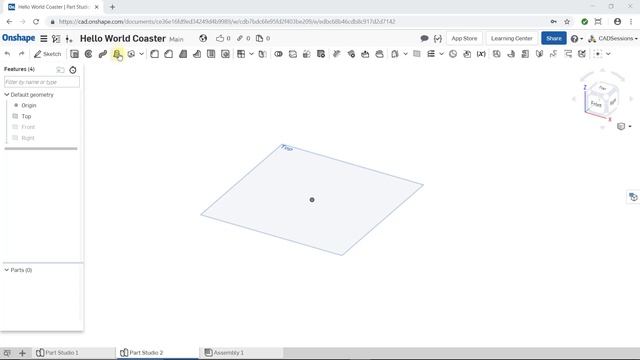The width and height of the screenshot is (640, 360).
Task: Select the Split tool
Action: pos(293,54)
